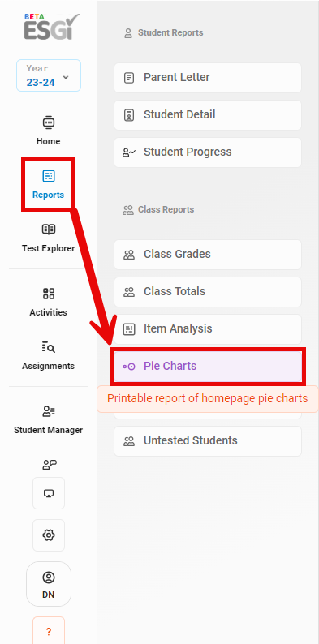Viewport: 319px width, 644px height.
Task: Open Test Explorer book icon
Action: (x=49, y=230)
